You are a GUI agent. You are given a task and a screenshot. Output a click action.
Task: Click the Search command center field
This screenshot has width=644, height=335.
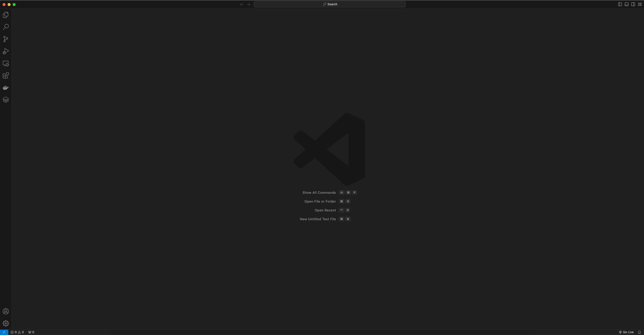click(330, 4)
